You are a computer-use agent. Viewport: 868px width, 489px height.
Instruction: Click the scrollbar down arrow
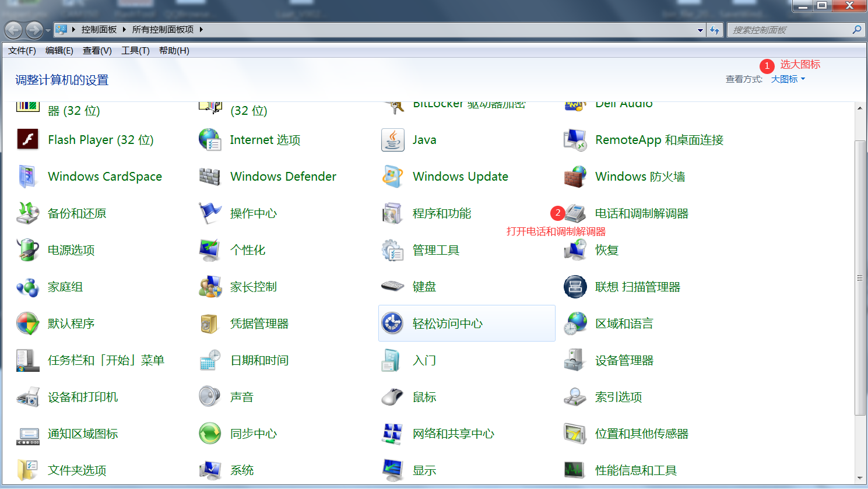tap(860, 478)
